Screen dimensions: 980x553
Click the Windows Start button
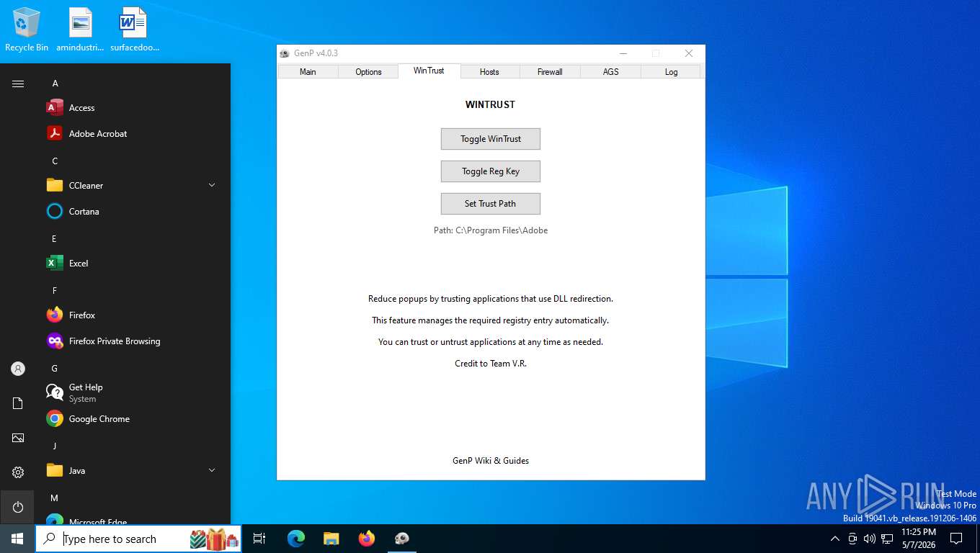tap(17, 539)
